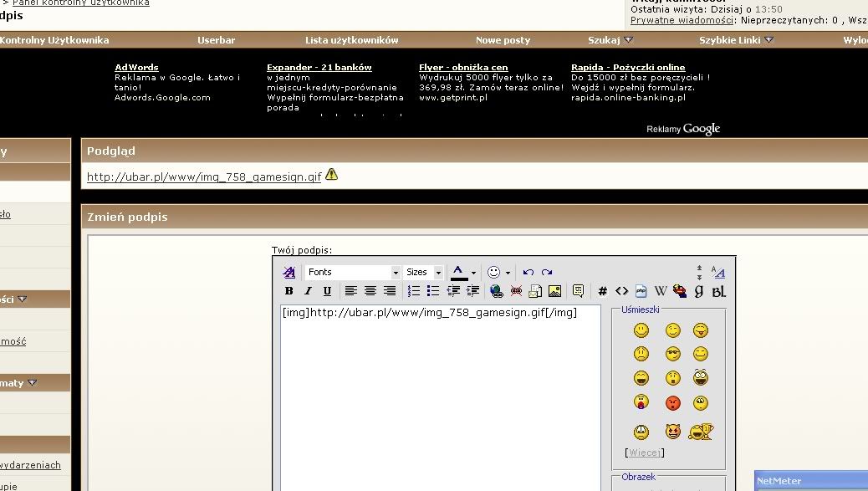868x491 pixels.
Task: Switch editor mode with the A/A icon
Action: point(718,272)
